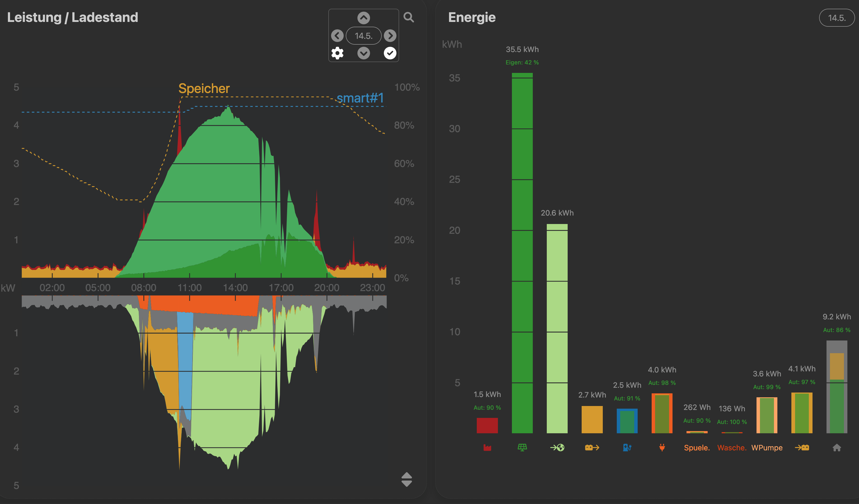Click the graph height up-down arrows handle
Image resolution: width=859 pixels, height=504 pixels.
pyautogui.click(x=407, y=479)
